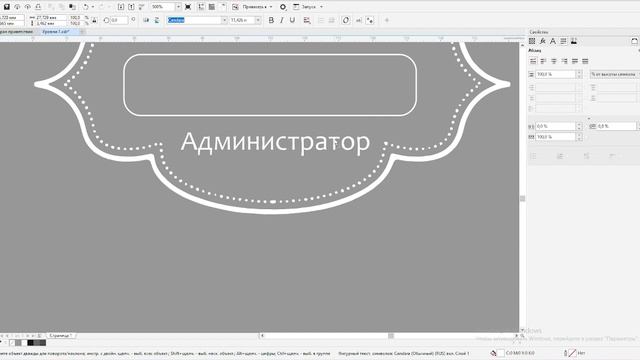Open the Frame tab icon in Properties docker
This screenshot has width=640, height=360.
[x=573, y=41]
